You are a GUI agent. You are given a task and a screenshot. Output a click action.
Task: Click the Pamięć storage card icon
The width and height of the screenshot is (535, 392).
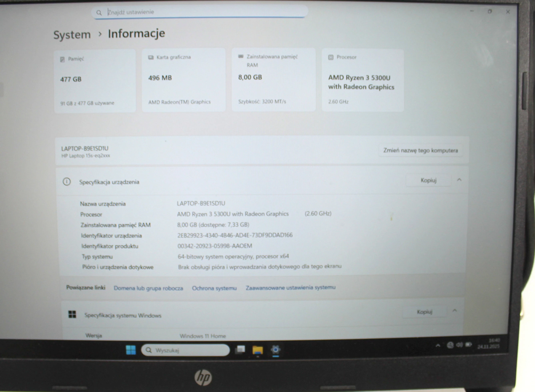pyautogui.click(x=63, y=59)
